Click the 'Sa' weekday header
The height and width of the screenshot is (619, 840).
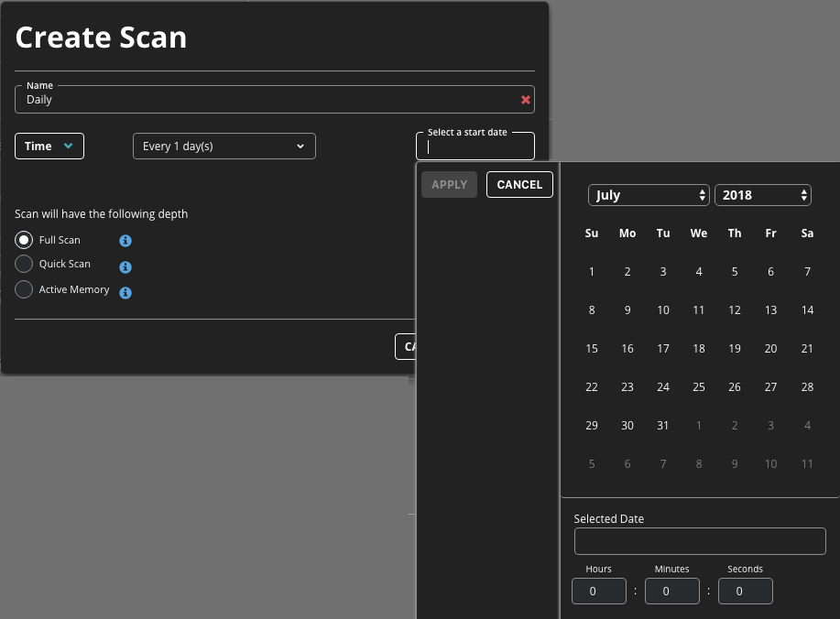click(x=807, y=233)
